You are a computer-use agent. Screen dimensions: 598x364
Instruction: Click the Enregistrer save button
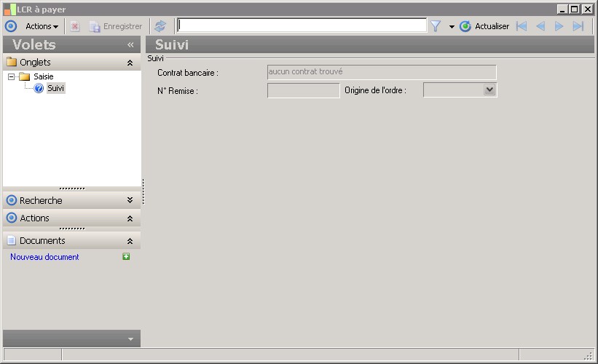116,26
